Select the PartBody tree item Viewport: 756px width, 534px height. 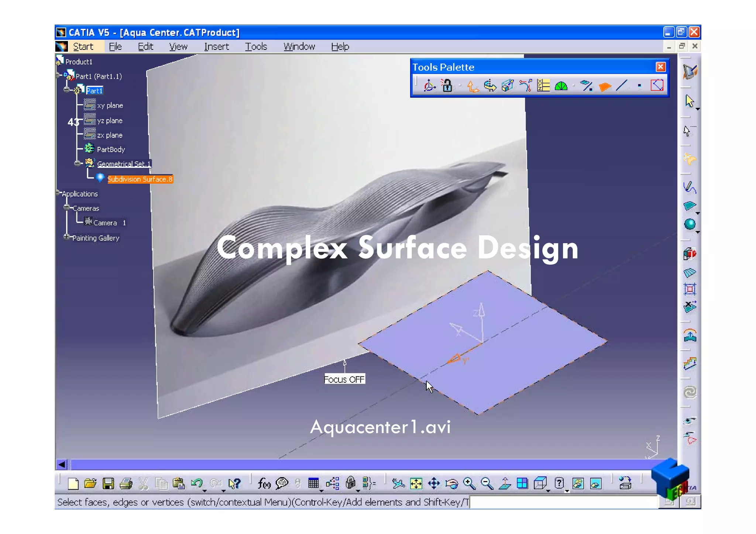pos(111,149)
